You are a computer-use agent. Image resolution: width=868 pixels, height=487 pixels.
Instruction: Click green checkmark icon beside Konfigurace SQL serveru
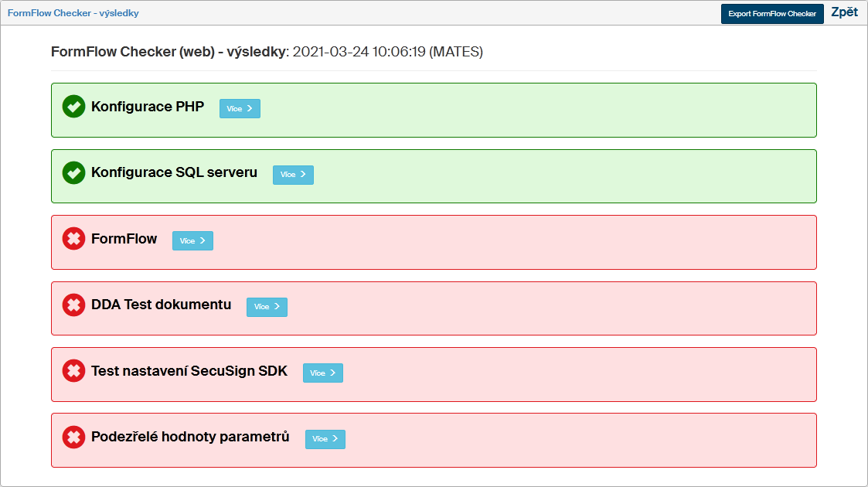(x=73, y=173)
